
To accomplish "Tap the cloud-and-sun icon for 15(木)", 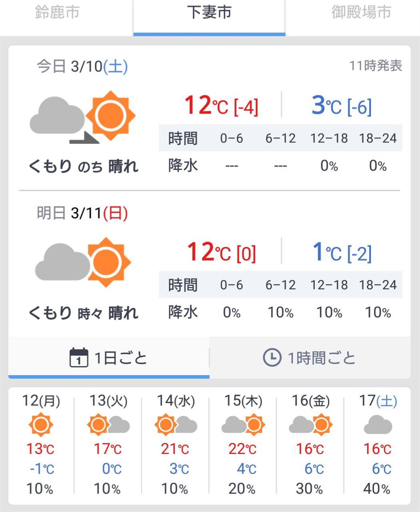I will [243, 425].
